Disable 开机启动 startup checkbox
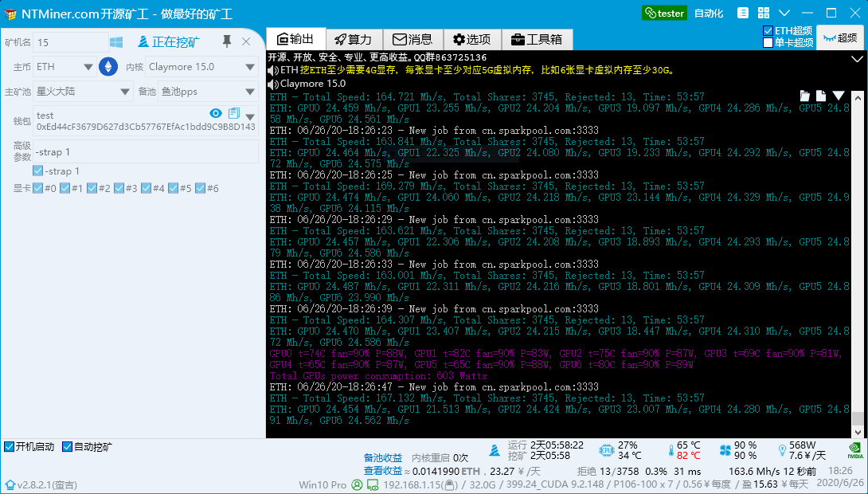Viewport: 868px width, 494px height. pyautogui.click(x=9, y=446)
